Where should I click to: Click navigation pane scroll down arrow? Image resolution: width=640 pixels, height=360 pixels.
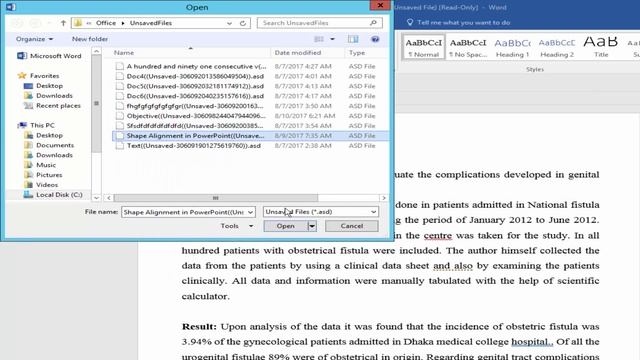pos(96,198)
